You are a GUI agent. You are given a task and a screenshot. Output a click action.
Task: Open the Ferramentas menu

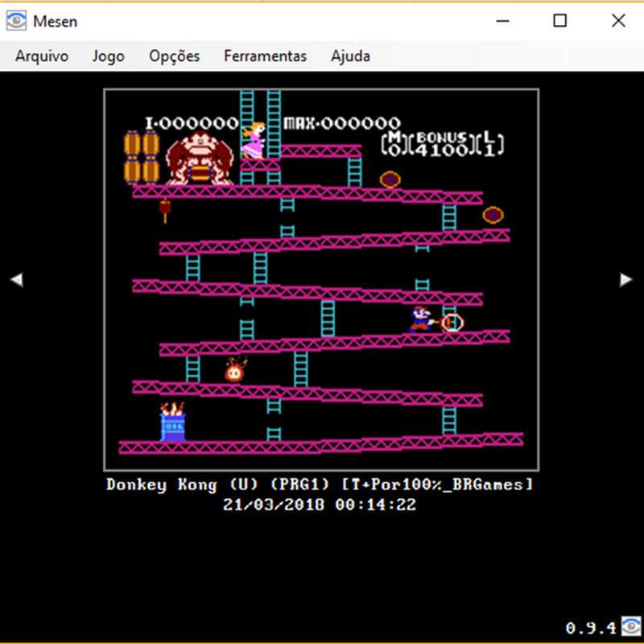(265, 56)
